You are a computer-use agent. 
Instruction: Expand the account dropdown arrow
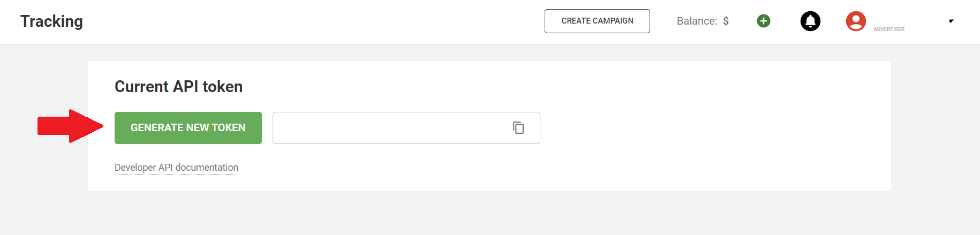951,21
